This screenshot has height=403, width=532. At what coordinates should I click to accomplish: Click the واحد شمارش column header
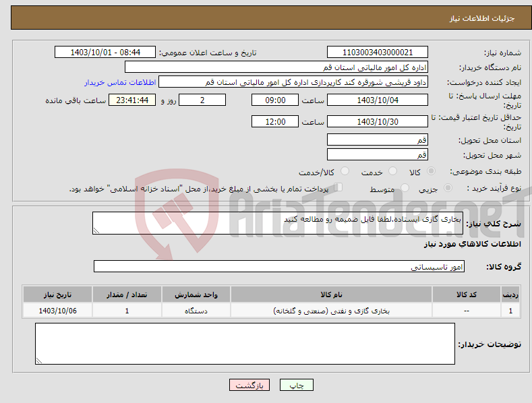[x=196, y=294]
